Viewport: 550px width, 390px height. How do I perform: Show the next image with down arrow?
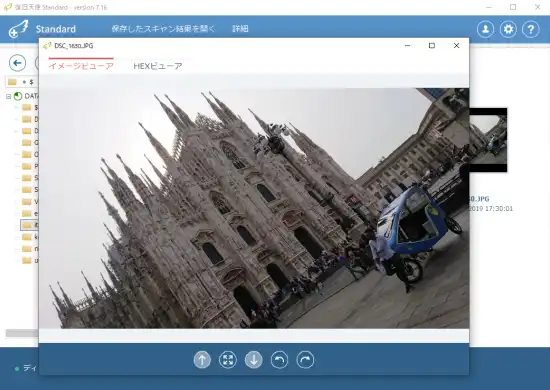[x=254, y=360]
